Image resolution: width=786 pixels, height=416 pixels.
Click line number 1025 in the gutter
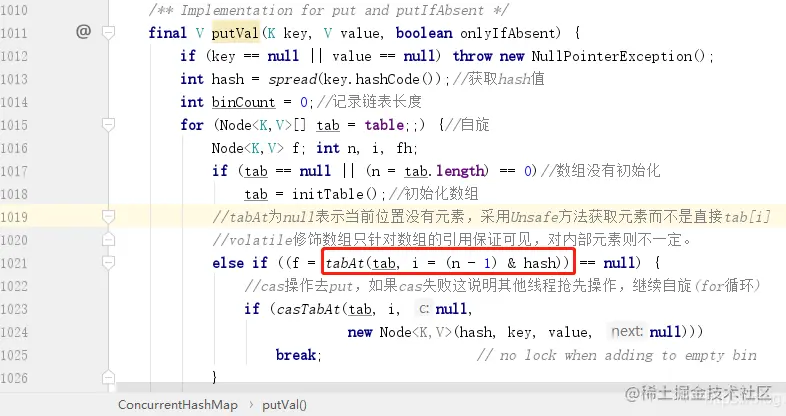click(14, 355)
